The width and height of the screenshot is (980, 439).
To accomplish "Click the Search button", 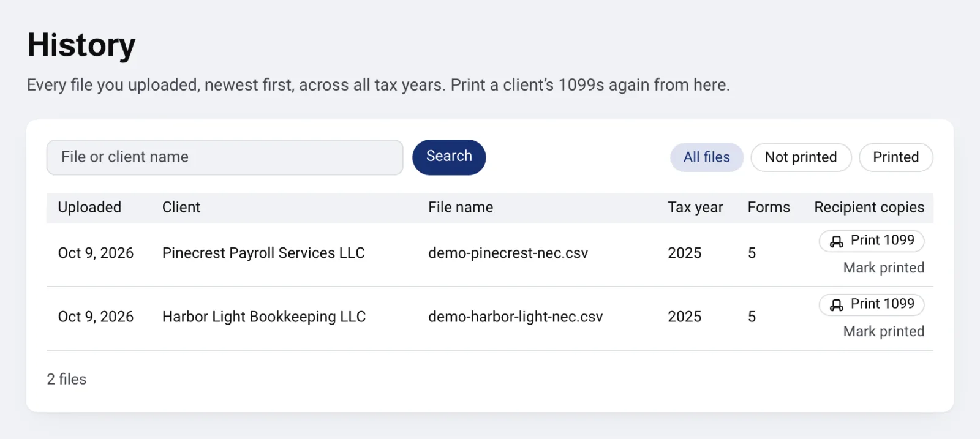I will click(449, 157).
